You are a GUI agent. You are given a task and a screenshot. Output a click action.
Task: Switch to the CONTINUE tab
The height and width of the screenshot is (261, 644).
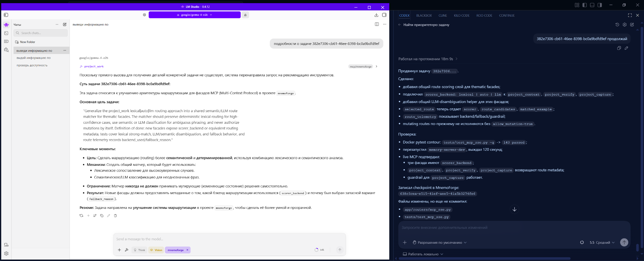[507, 15]
